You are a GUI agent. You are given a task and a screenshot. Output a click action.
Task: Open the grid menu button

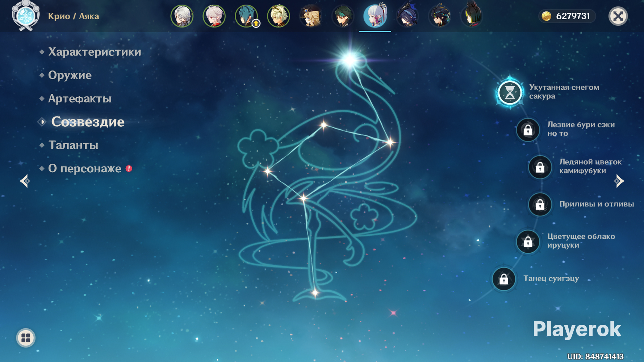(26, 338)
